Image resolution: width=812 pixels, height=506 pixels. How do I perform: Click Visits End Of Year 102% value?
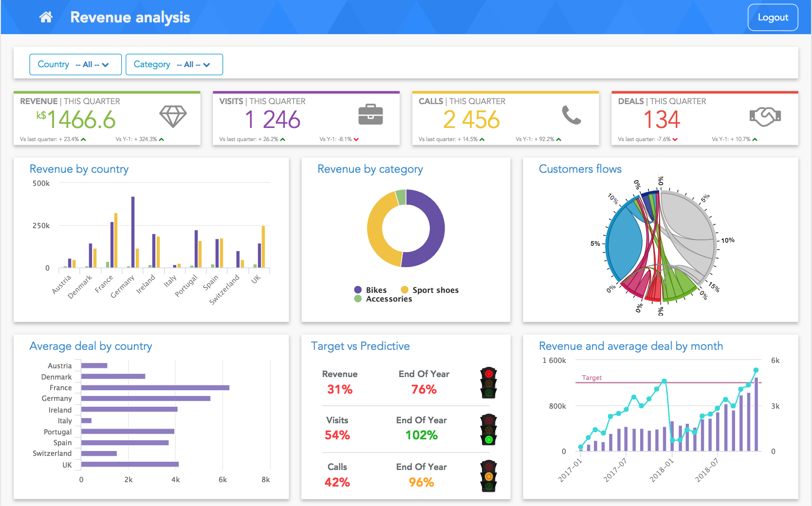click(x=422, y=435)
